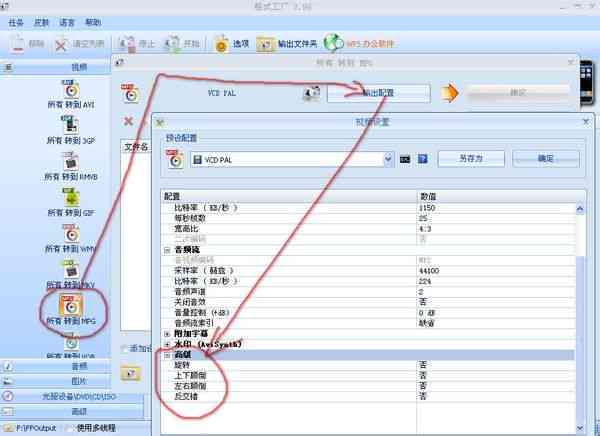Select the 反交错 setting row
The height and width of the screenshot is (436, 600).
368,397
